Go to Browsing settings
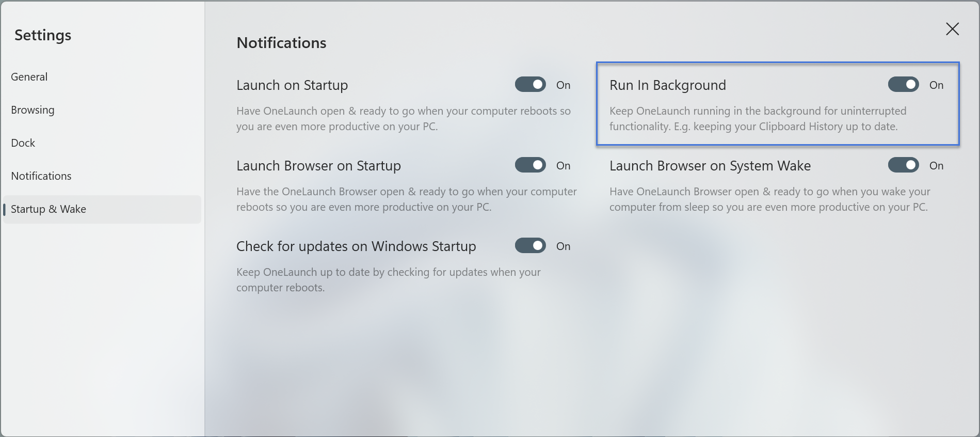The image size is (980, 437). coord(102,110)
